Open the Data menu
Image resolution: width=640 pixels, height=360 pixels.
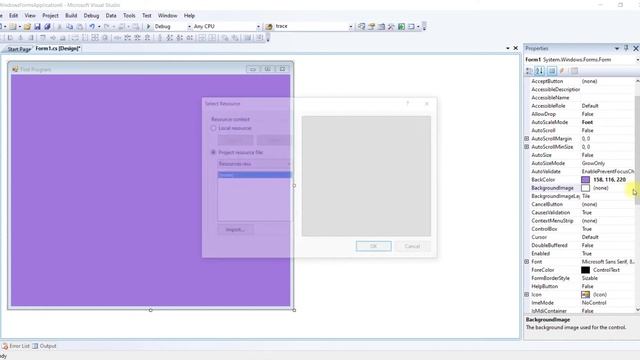[x=111, y=16]
